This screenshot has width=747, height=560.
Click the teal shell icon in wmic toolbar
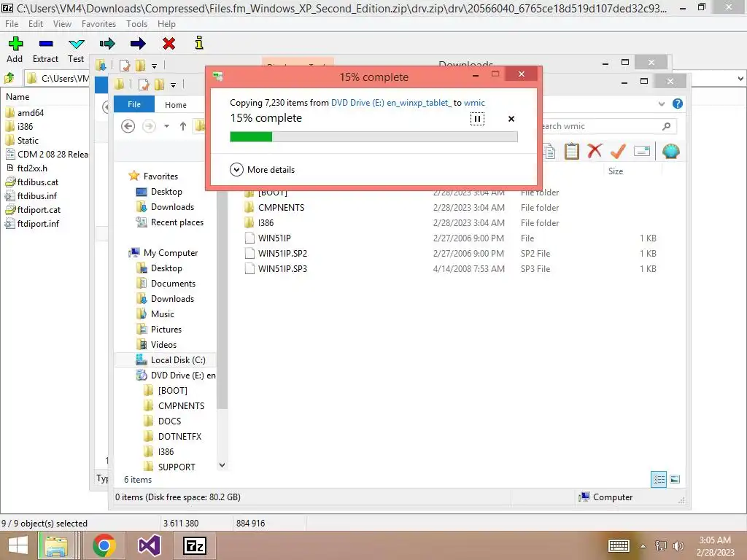tap(671, 152)
